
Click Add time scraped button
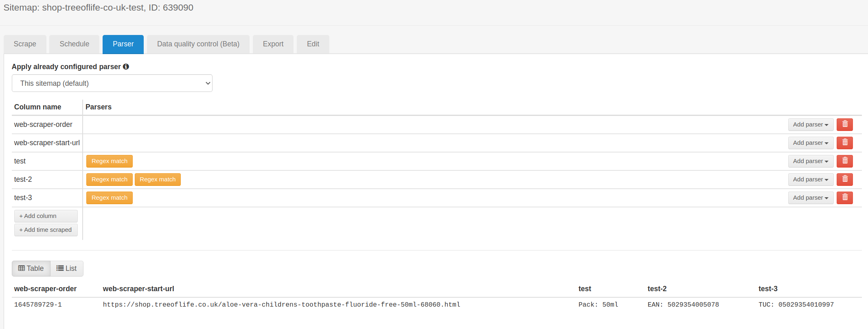pos(46,230)
